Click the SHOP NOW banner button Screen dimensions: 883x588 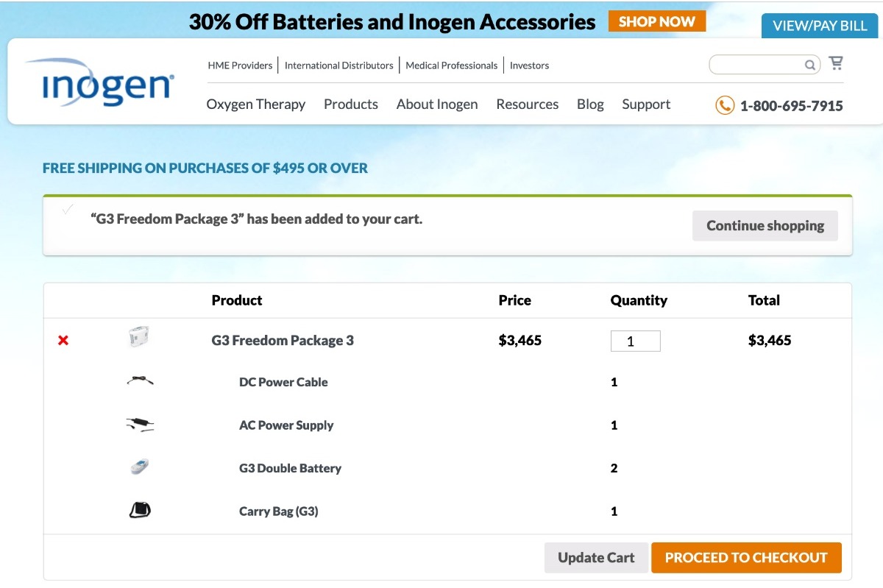(x=657, y=21)
